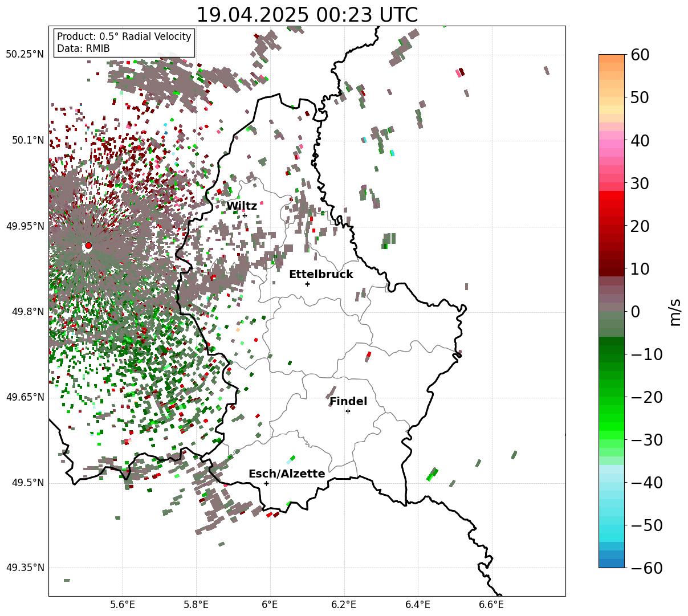Screen dimensions: 688x616
Task: Select the Esch/Alzette label
Action: pos(287,474)
